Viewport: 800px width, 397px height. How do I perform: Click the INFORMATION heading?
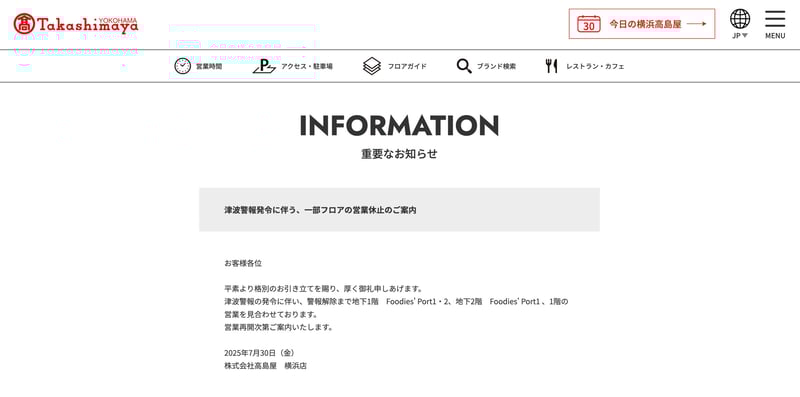pyautogui.click(x=399, y=126)
